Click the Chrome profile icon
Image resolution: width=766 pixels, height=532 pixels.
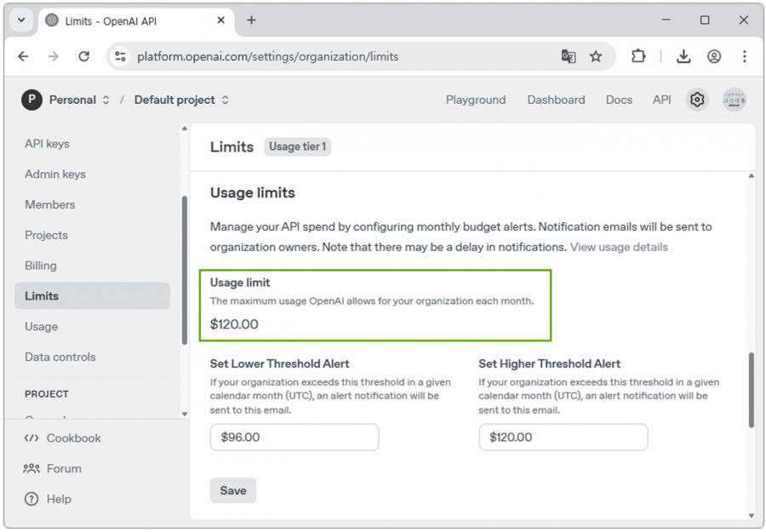pos(714,57)
